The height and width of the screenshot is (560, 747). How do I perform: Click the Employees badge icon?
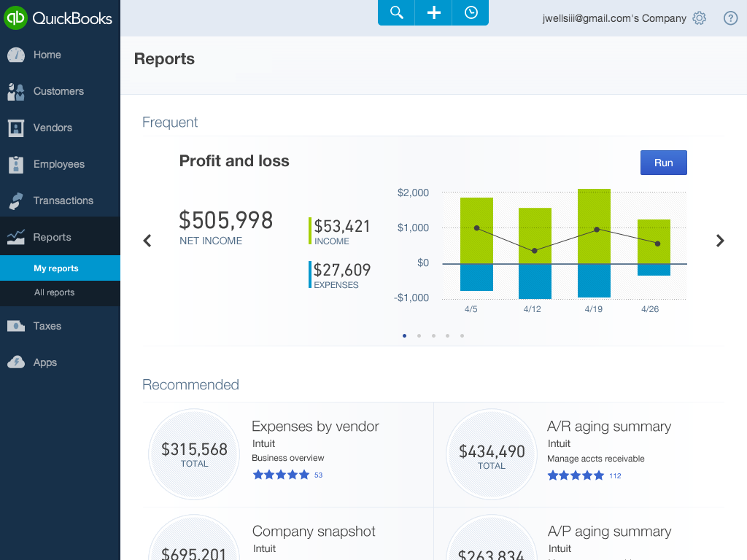point(16,164)
